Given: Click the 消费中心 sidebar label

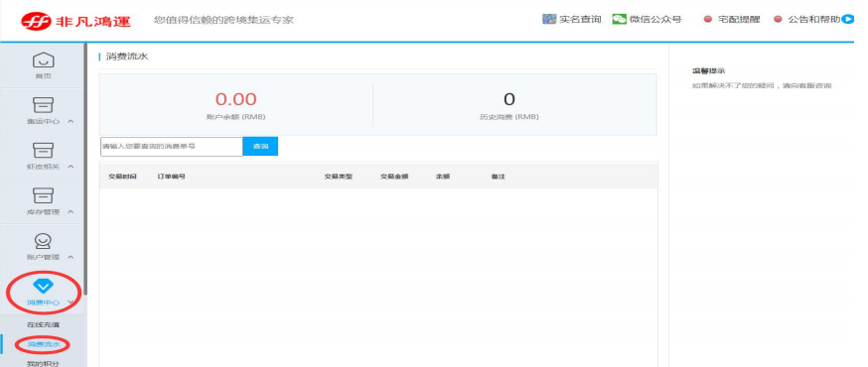Looking at the screenshot, I should (43, 303).
